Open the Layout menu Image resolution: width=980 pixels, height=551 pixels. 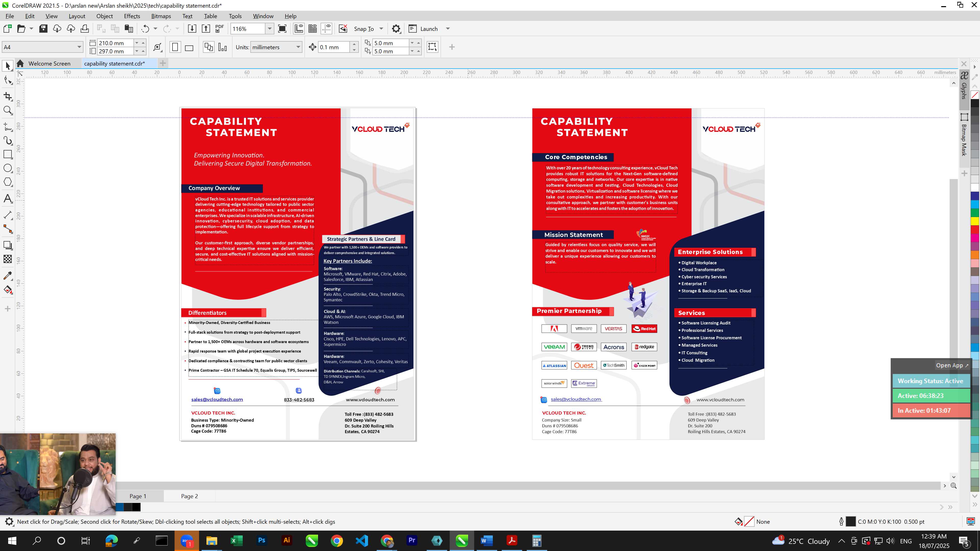pyautogui.click(x=77, y=16)
